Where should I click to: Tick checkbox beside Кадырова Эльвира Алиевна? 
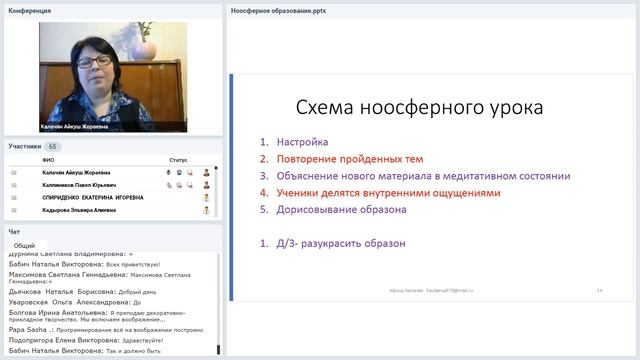coord(14,210)
